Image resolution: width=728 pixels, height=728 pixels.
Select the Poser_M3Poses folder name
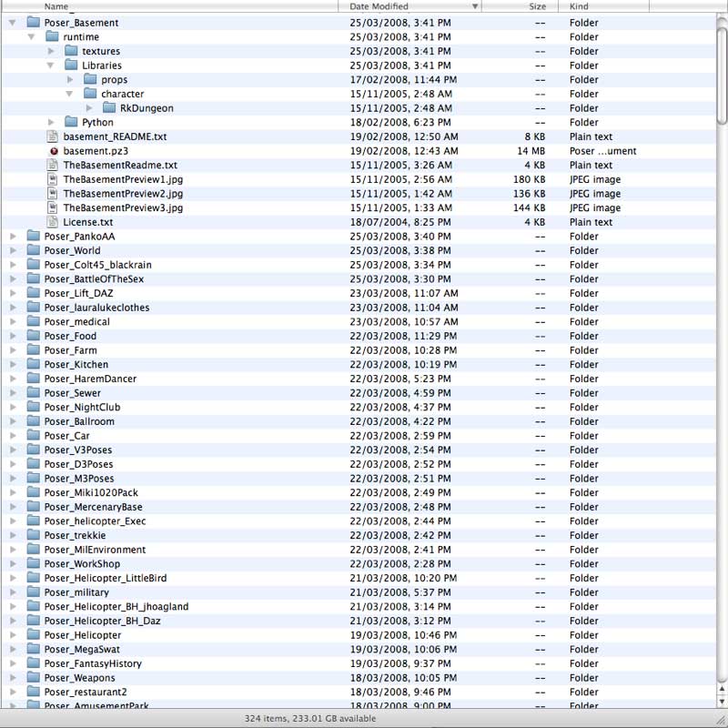79,479
